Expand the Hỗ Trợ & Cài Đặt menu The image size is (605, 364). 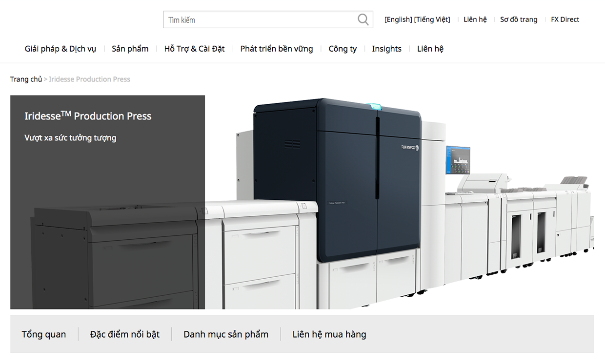click(x=194, y=49)
